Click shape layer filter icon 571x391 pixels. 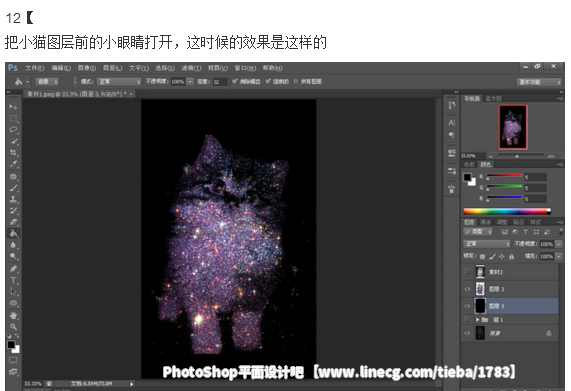[536, 232]
